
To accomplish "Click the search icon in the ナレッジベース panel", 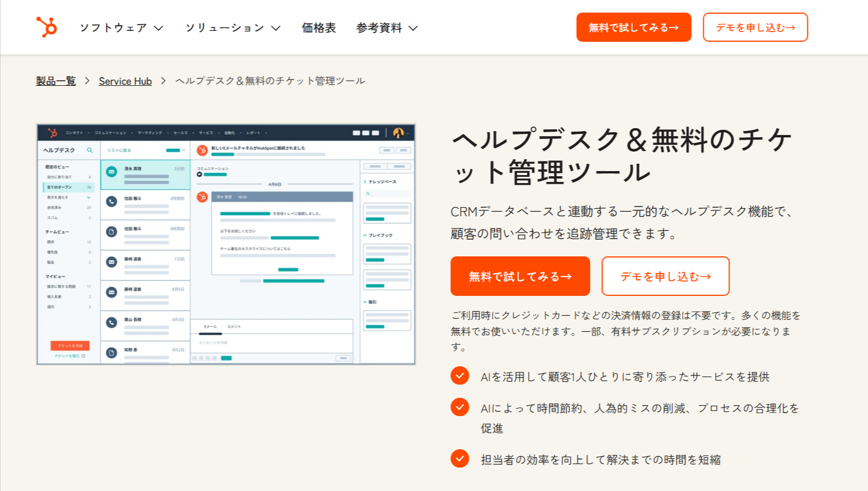I will coord(368,193).
